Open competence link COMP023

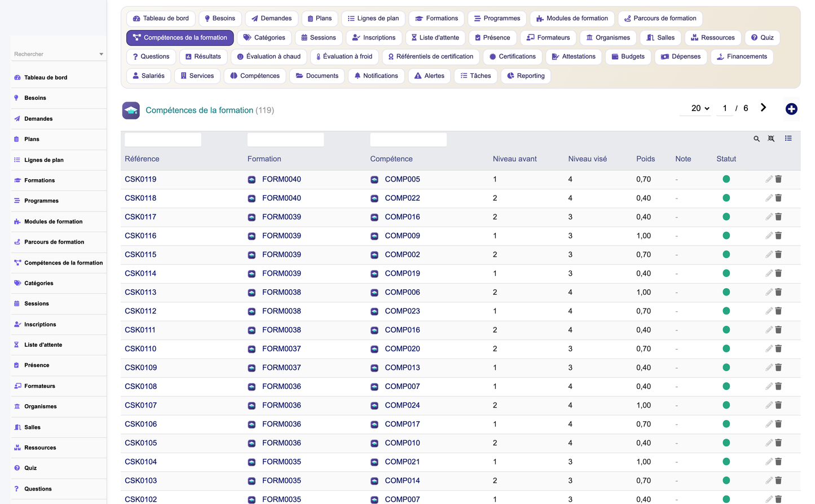pos(402,311)
